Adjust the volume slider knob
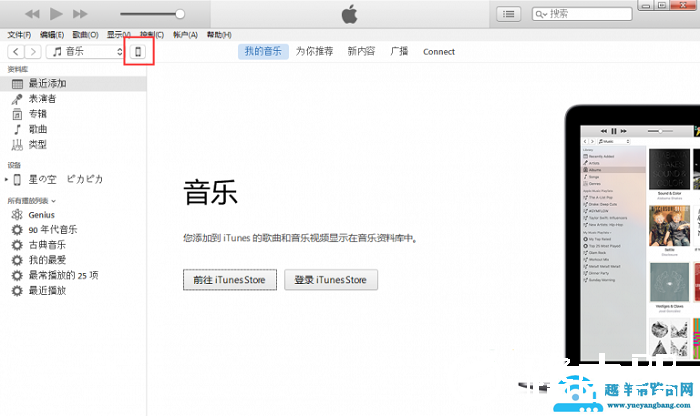700x416 pixels. point(180,14)
